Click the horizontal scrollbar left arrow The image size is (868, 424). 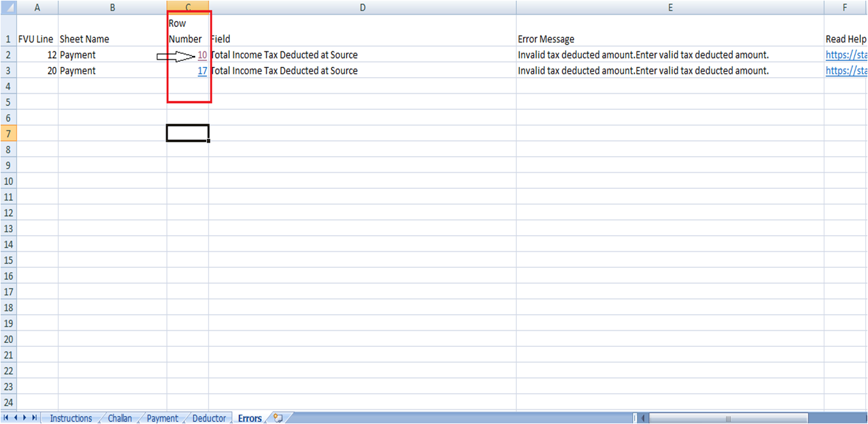click(x=644, y=418)
